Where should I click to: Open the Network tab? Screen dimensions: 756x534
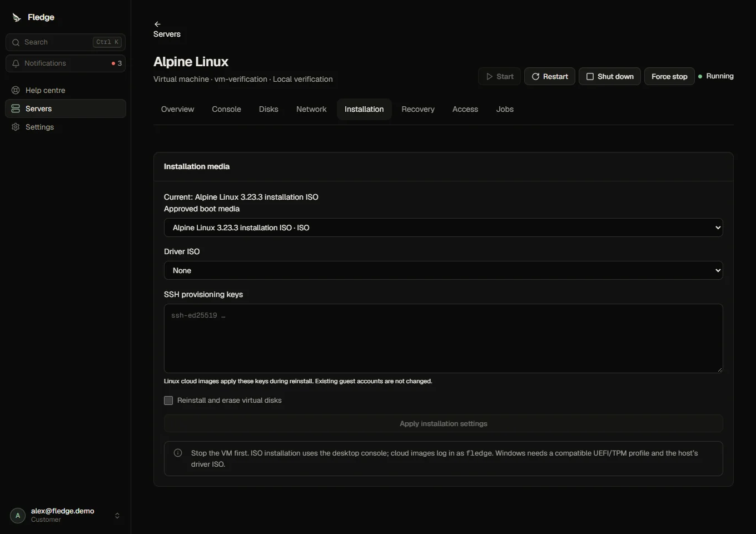(311, 110)
